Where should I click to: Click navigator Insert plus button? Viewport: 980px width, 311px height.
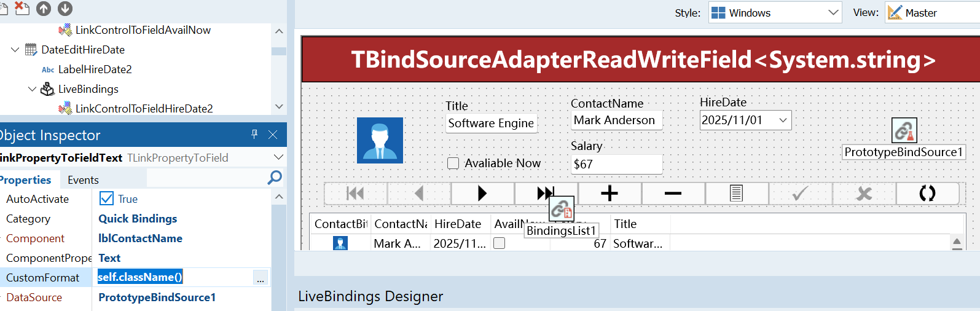click(610, 194)
